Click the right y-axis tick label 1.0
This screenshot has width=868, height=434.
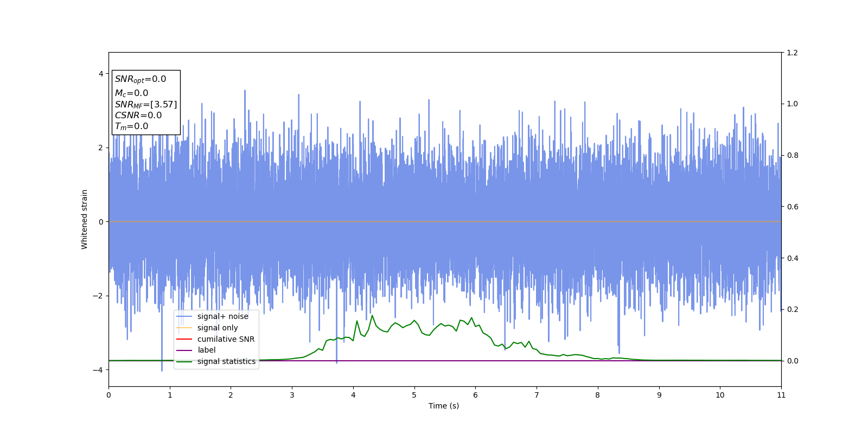pos(792,104)
